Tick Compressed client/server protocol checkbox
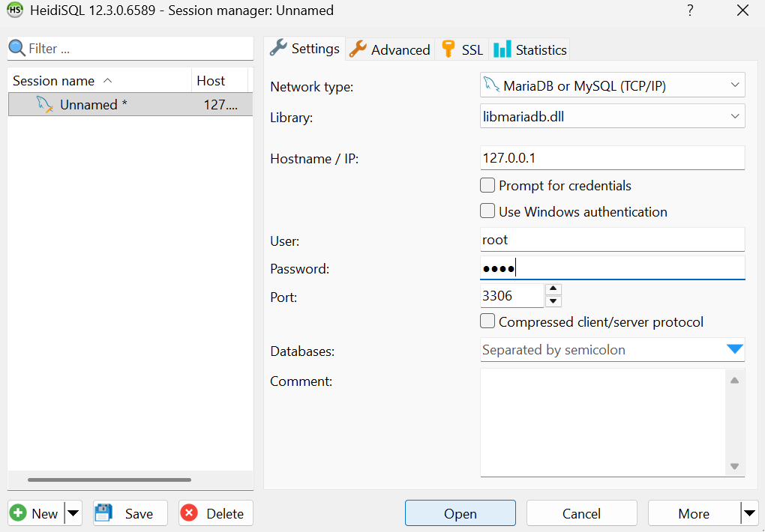Viewport: 765px width, 532px height. click(x=487, y=321)
